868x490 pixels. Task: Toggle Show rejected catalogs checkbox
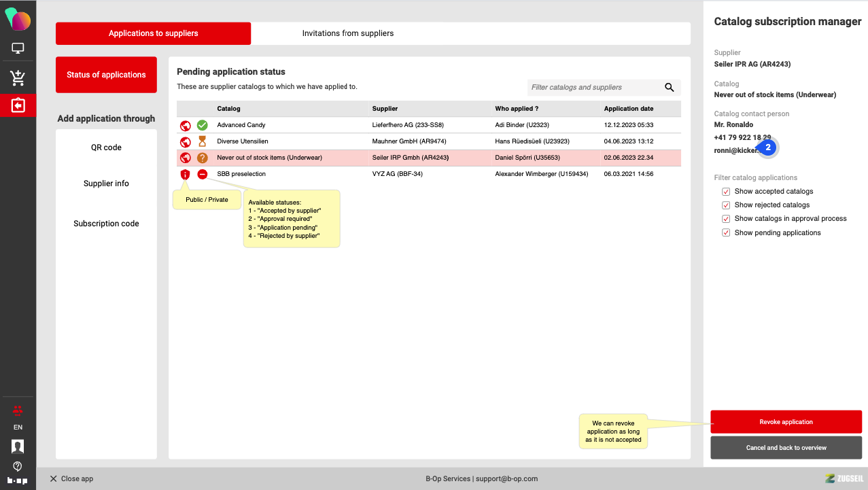(x=726, y=205)
